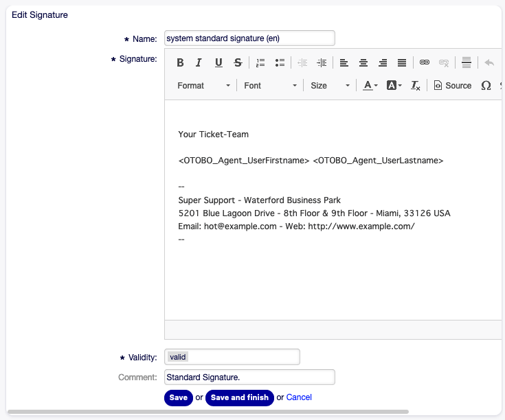Open the Size dropdown
The width and height of the screenshot is (505, 420).
[330, 86]
